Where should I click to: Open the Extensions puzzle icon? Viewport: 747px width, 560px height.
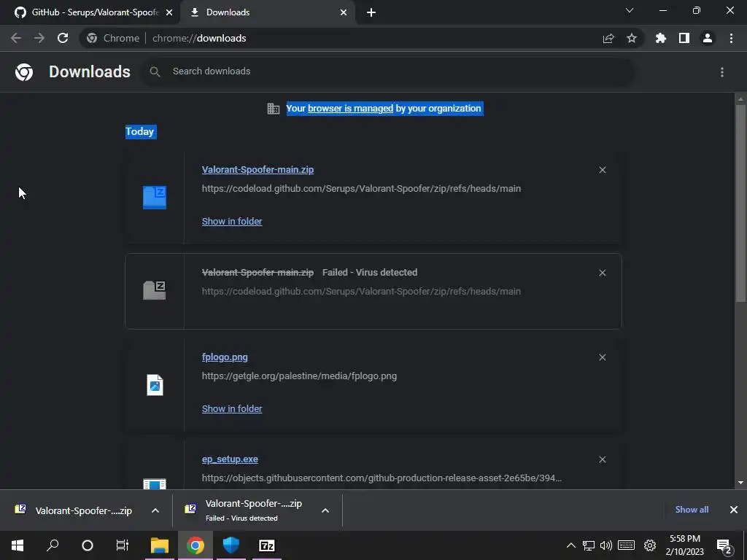[661, 38]
